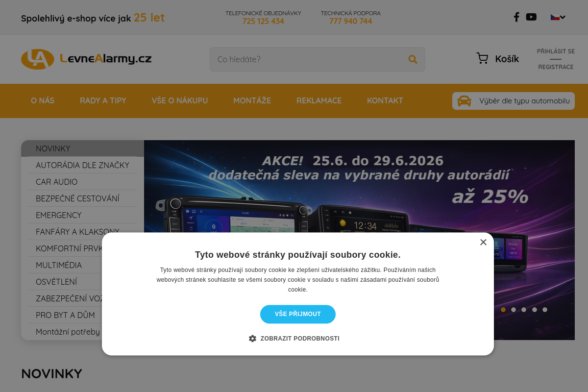
Task: Select the fourth carousel dot
Action: coord(535,310)
